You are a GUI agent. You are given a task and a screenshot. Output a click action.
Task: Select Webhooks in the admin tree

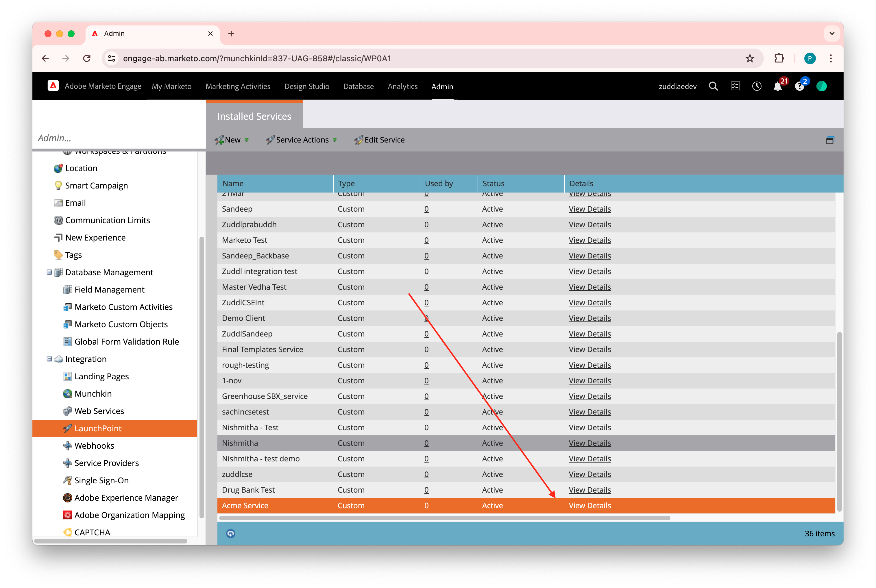click(x=94, y=445)
